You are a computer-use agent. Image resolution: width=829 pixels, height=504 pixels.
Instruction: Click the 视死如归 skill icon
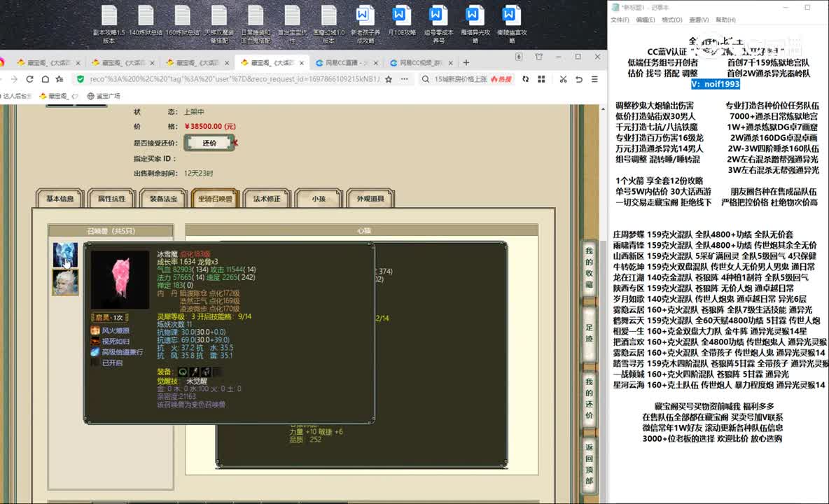[95, 342]
